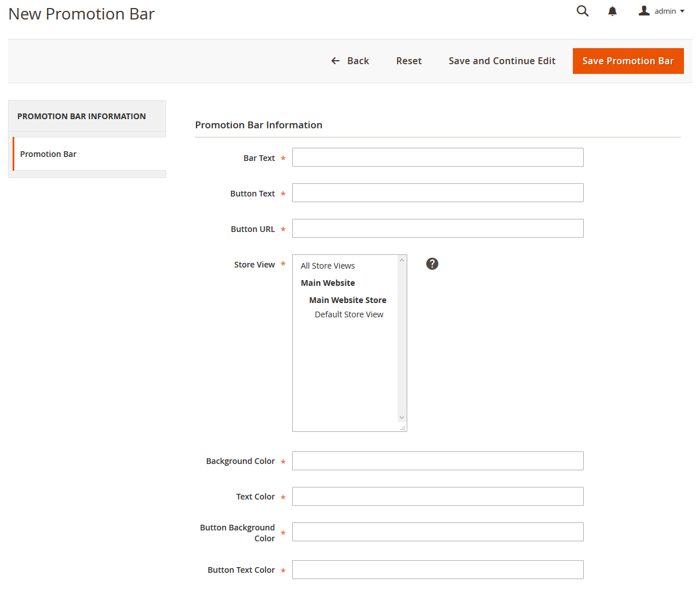700x590 pixels.
Task: Click the Text Color field
Action: (x=438, y=497)
